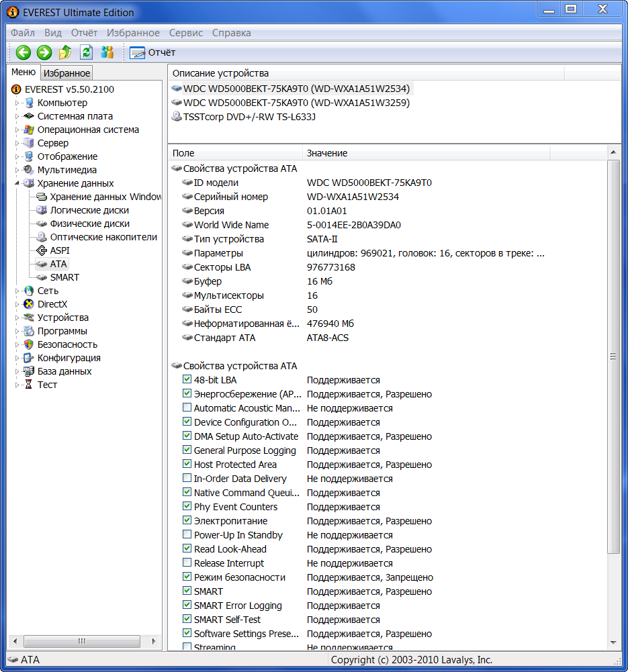This screenshot has height=672, width=628.
Task: Expand the Системная плата tree node arrow
Action: (x=17, y=116)
